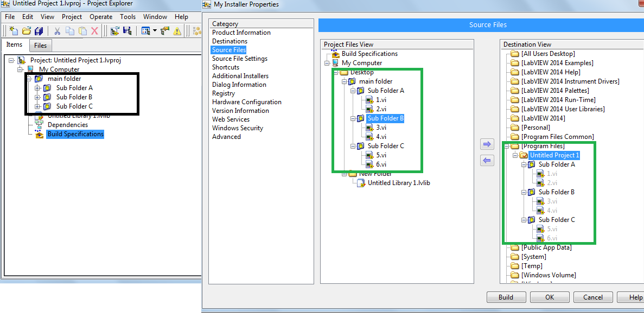The width and height of the screenshot is (644, 324).
Task: Click the remove-left blue arrow button
Action: tap(487, 161)
